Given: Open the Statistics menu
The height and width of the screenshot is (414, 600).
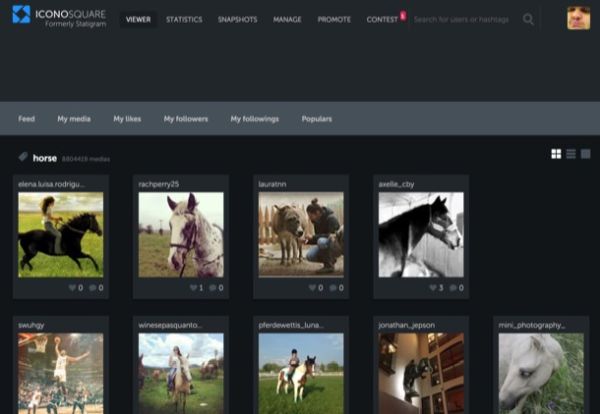Looking at the screenshot, I should click(184, 19).
